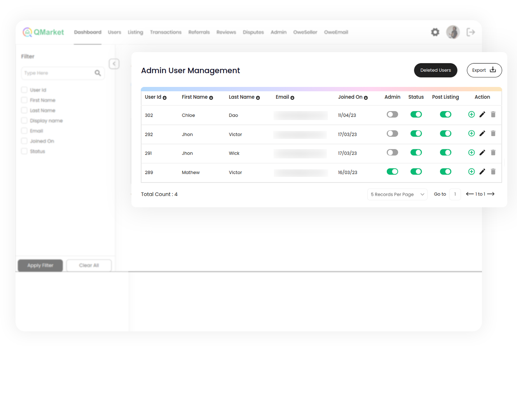Screen dimensions: 517x420
Task: Click the search magnifier in filter box
Action: (98, 73)
